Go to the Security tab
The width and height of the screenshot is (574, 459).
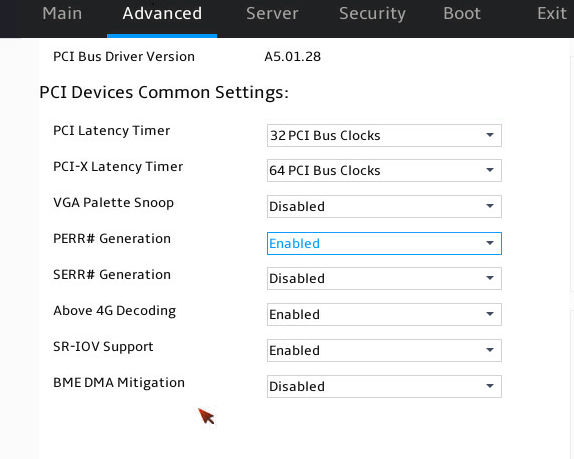(372, 14)
